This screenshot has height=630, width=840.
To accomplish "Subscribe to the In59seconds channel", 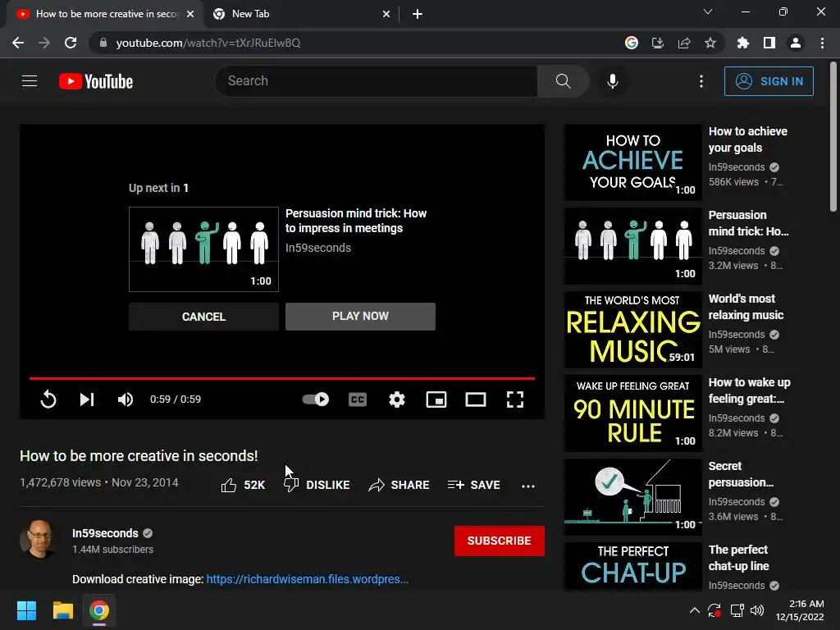I will tap(500, 541).
